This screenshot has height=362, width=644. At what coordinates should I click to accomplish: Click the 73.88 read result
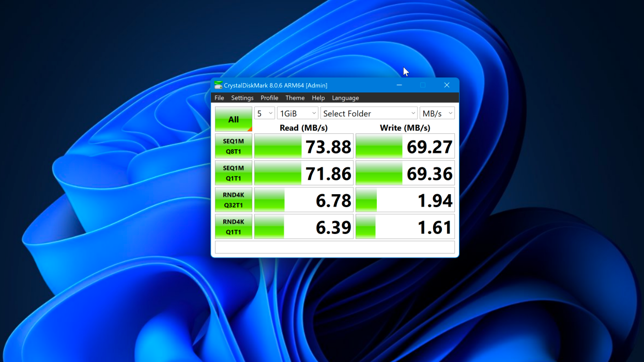304,146
